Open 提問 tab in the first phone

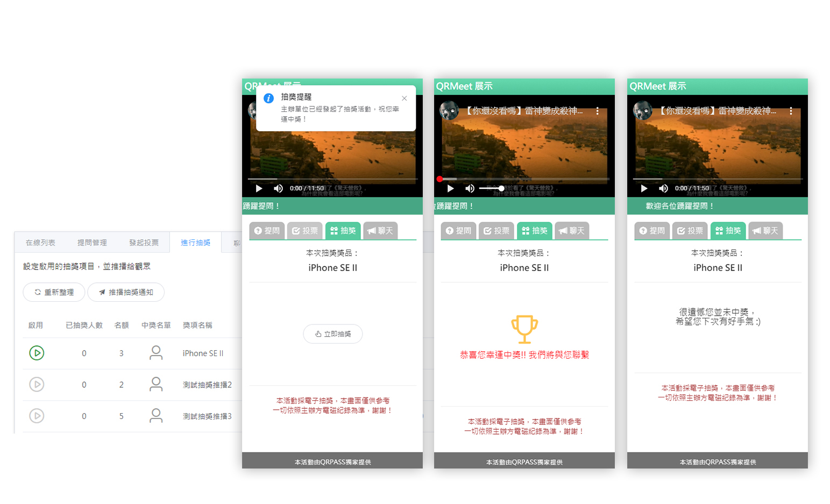tap(267, 231)
